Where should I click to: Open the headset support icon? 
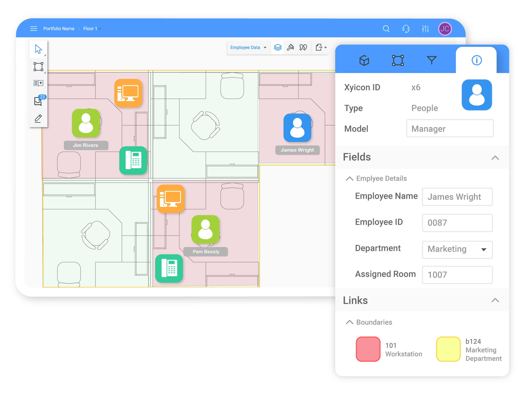point(406,29)
